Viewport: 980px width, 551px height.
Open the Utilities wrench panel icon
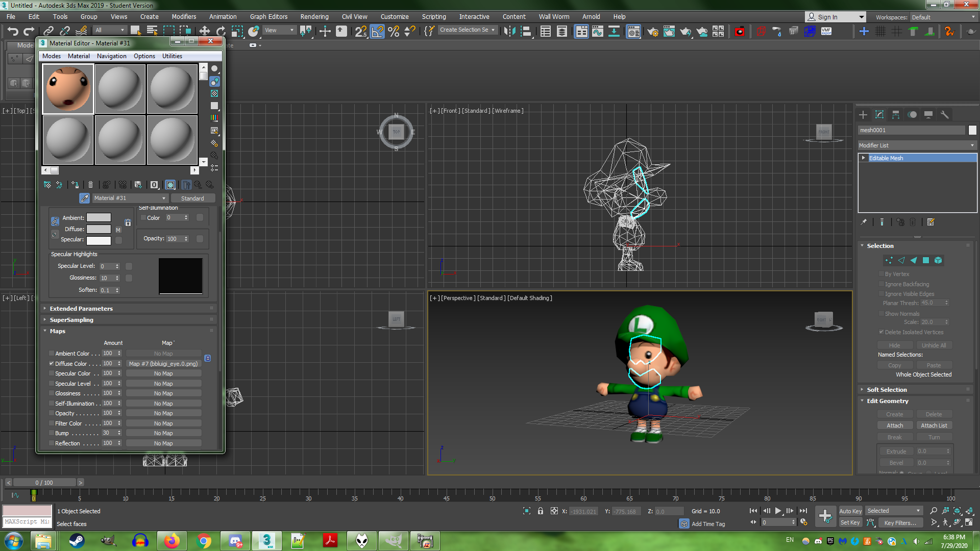[945, 115]
